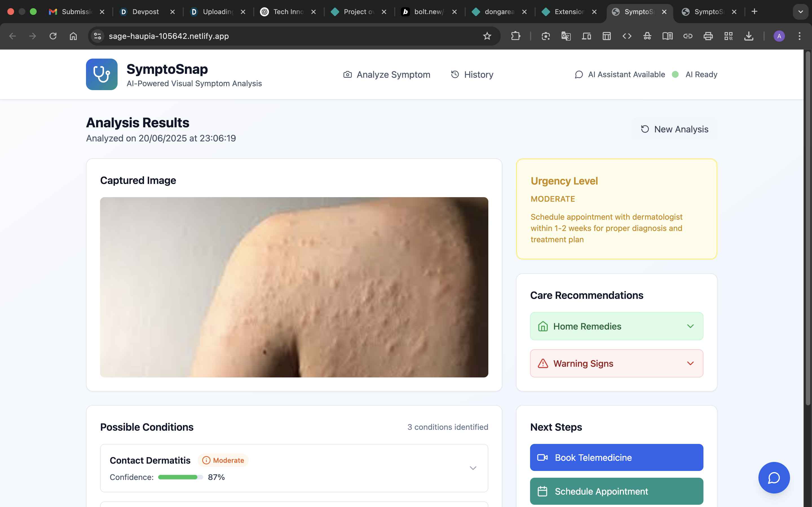Click the captured skin image

coord(294,287)
